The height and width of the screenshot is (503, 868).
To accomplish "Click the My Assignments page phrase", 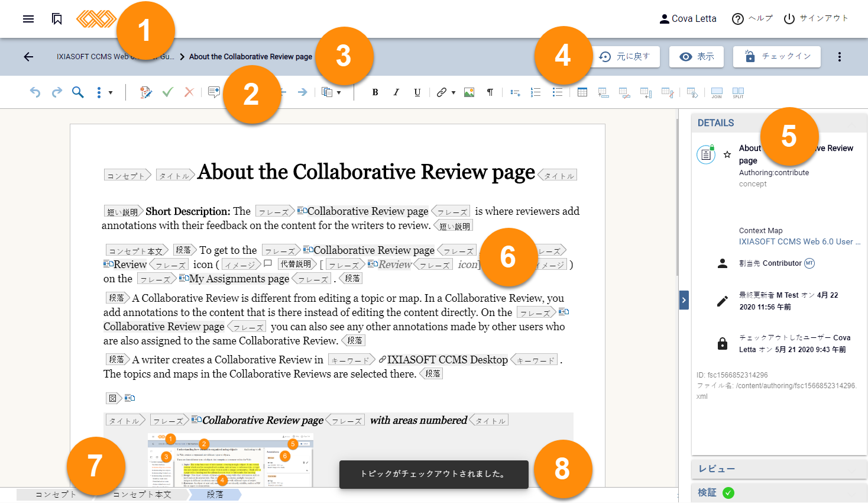I will pos(239,279).
